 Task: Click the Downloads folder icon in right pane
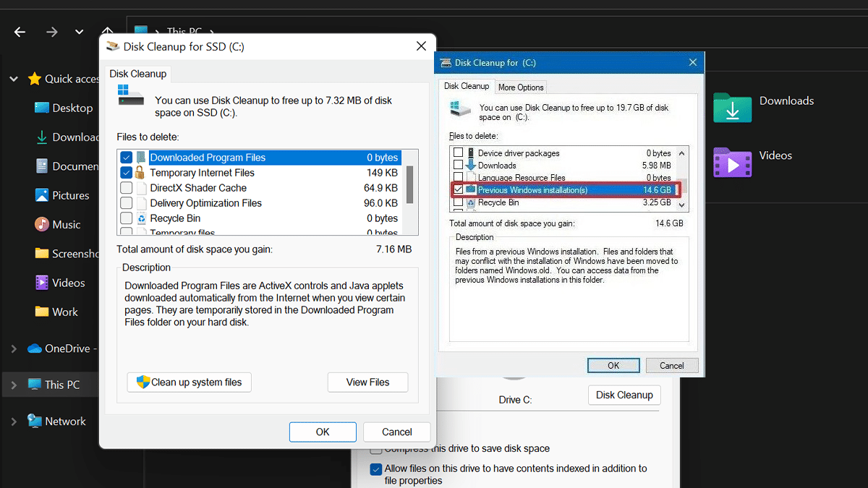click(732, 108)
